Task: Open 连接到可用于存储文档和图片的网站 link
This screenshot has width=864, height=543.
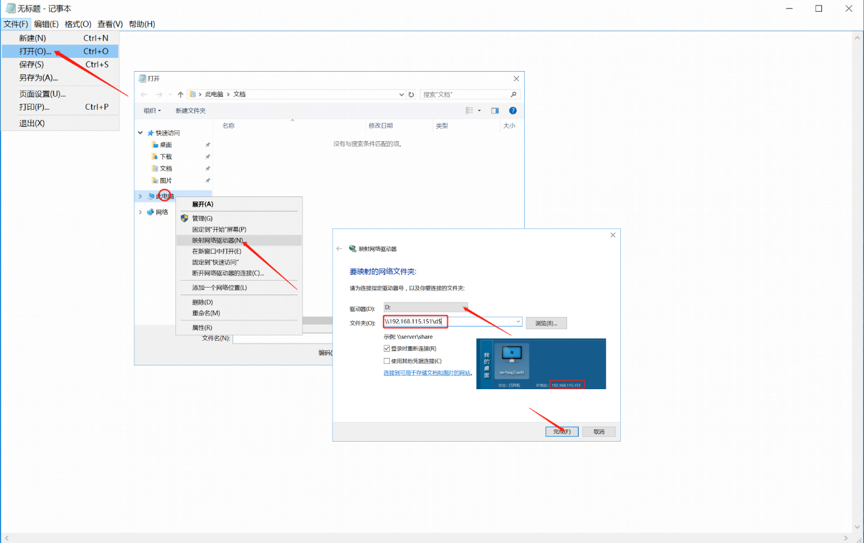Action: pos(427,373)
